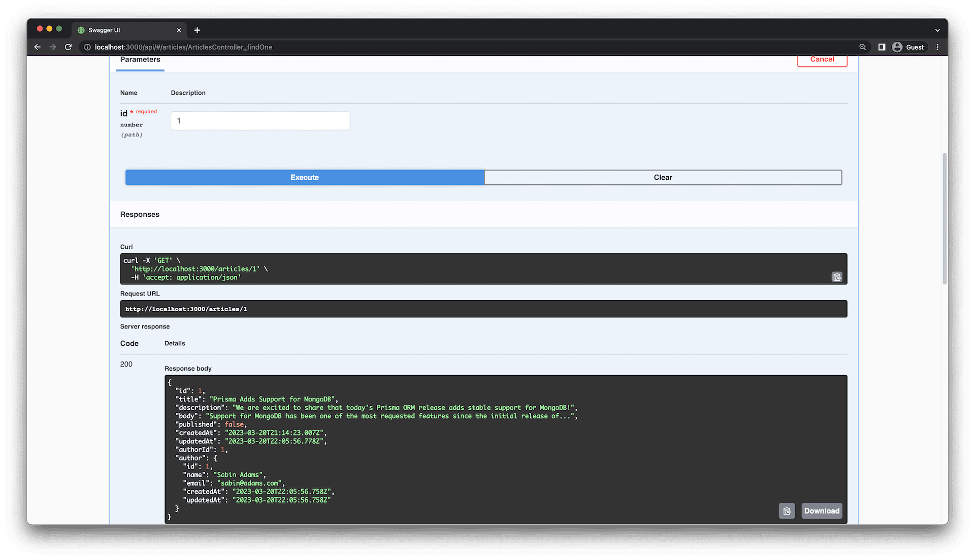Reload the current page
975x560 pixels.
coord(68,47)
